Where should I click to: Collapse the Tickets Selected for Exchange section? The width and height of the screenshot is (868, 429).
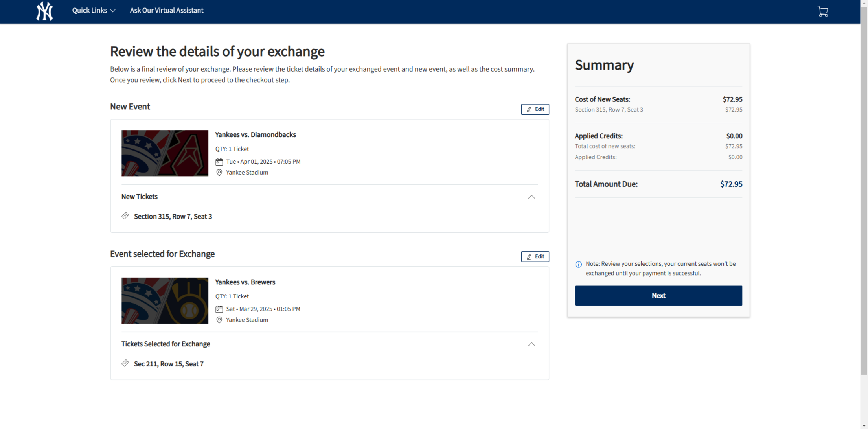tap(531, 344)
